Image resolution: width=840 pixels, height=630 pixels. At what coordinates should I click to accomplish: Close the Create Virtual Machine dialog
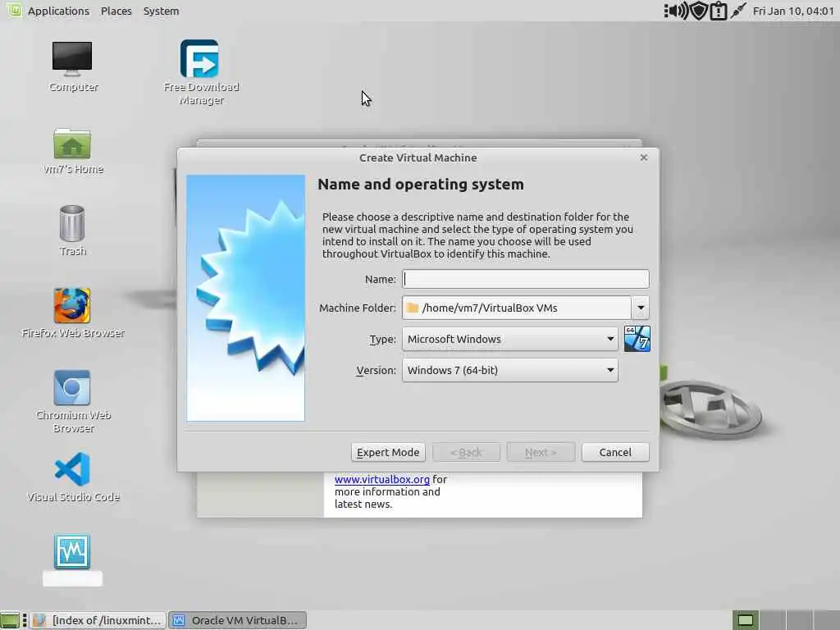coord(643,157)
